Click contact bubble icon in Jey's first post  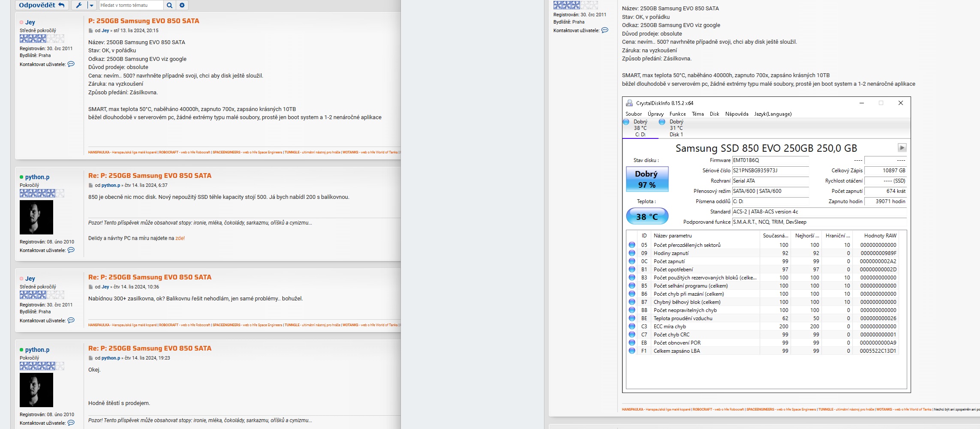coord(71,64)
